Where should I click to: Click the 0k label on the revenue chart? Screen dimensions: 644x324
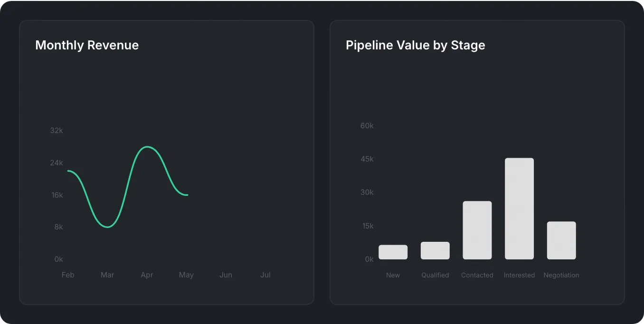[58, 259]
